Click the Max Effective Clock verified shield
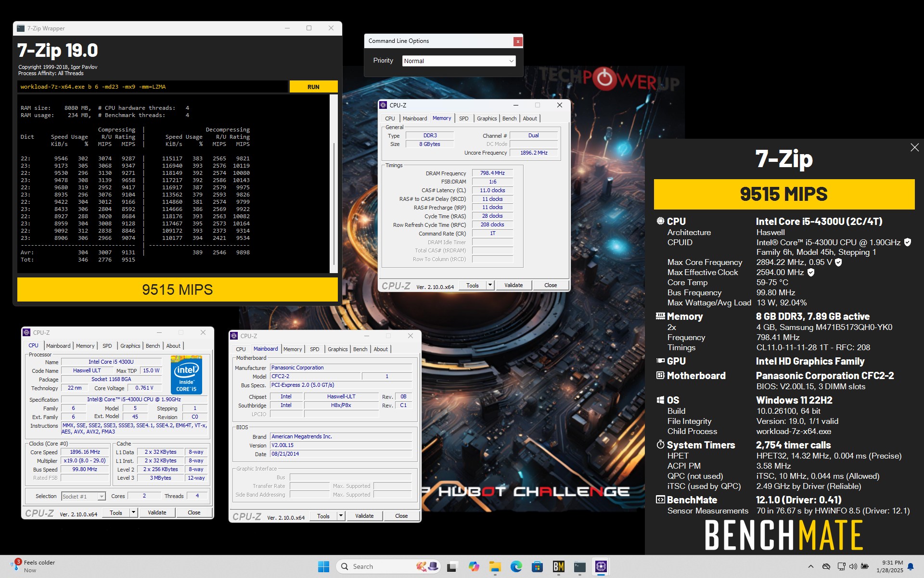 coord(811,272)
